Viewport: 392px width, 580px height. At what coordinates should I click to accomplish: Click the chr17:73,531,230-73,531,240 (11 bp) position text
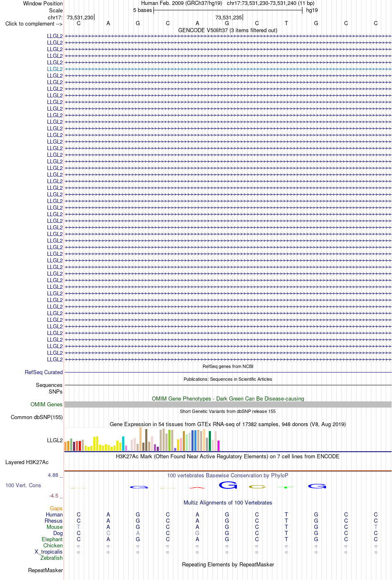271,3
